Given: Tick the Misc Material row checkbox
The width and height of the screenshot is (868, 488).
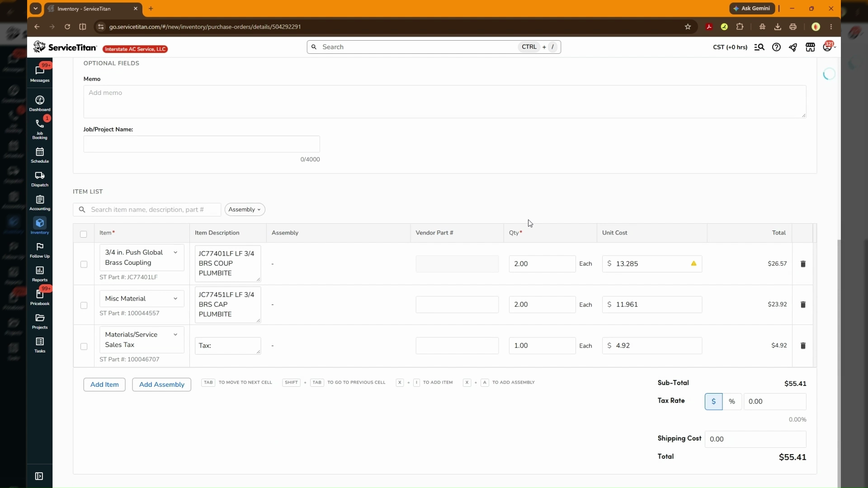Looking at the screenshot, I should (84, 305).
